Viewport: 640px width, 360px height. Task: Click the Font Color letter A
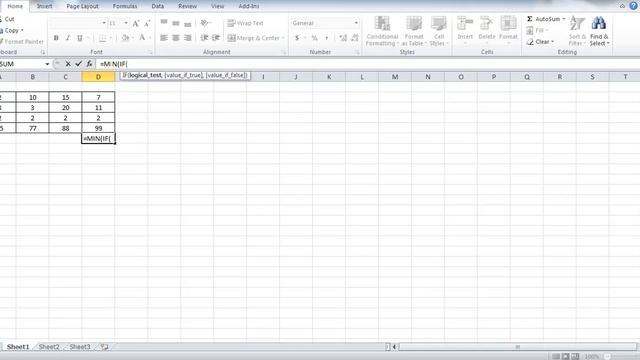pyautogui.click(x=142, y=38)
